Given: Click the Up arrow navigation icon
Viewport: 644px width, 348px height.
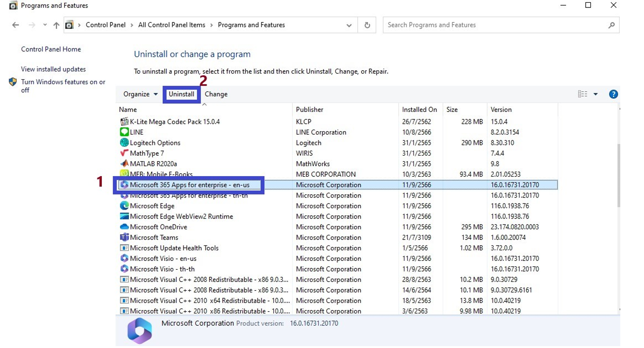Looking at the screenshot, I should (56, 25).
